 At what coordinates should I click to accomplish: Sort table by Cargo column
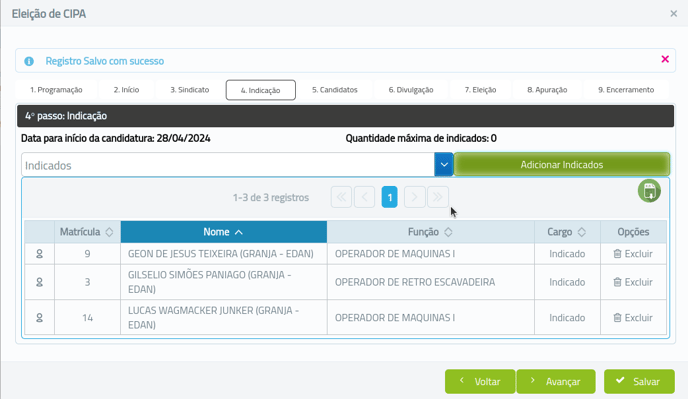click(567, 232)
